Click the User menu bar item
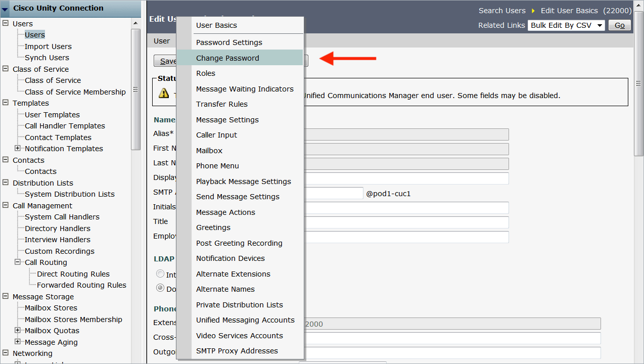The image size is (644, 364). coord(162,41)
